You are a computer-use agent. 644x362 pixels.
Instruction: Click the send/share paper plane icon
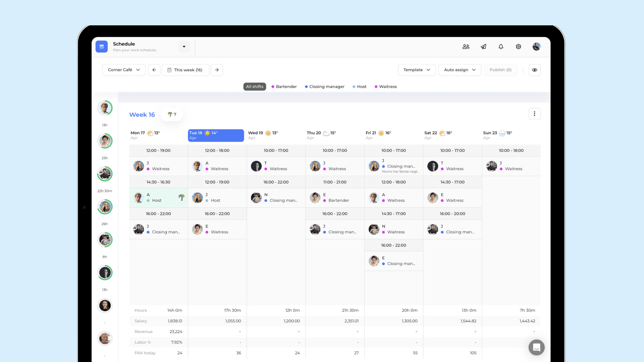(x=483, y=46)
